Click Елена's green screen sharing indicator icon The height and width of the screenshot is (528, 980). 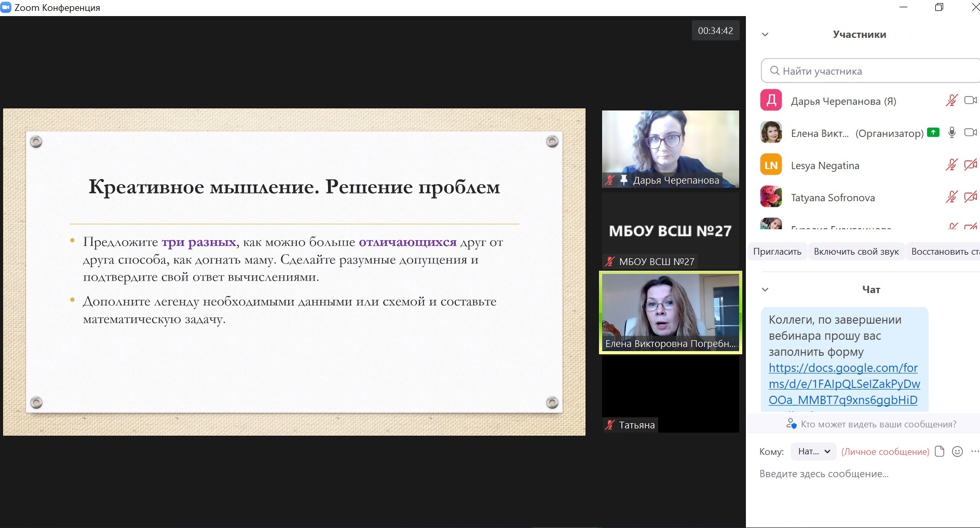coord(933,132)
